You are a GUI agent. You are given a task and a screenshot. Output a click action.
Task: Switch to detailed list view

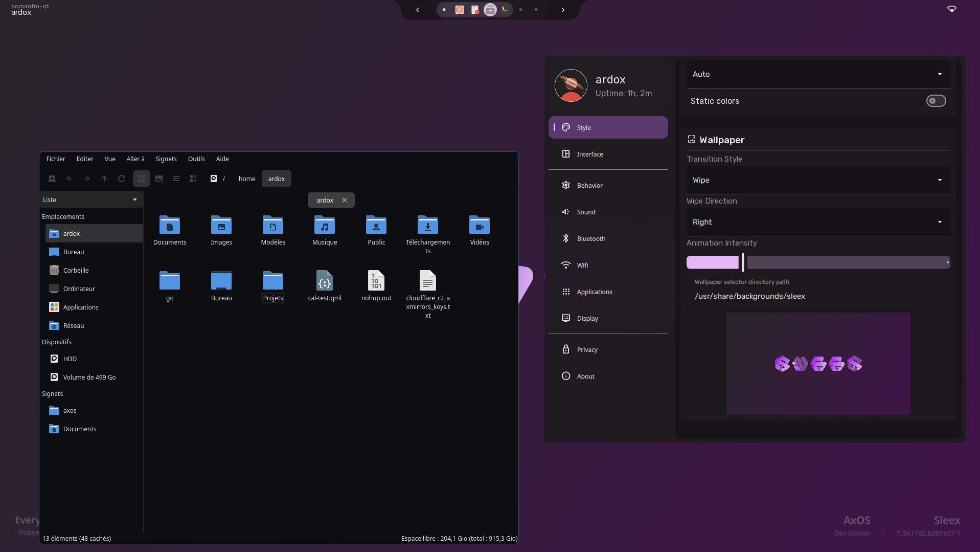pos(194,179)
